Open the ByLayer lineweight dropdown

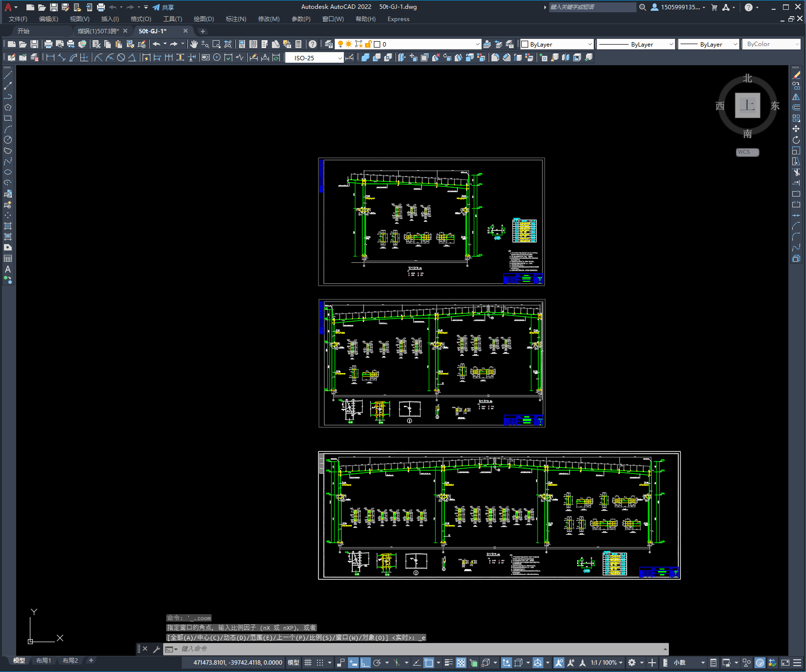[709, 44]
